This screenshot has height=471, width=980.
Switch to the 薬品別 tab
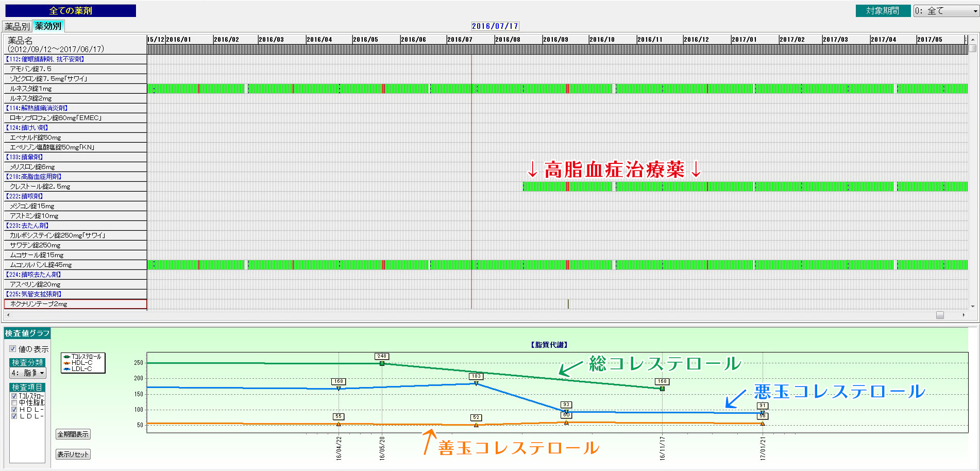pos(17,26)
